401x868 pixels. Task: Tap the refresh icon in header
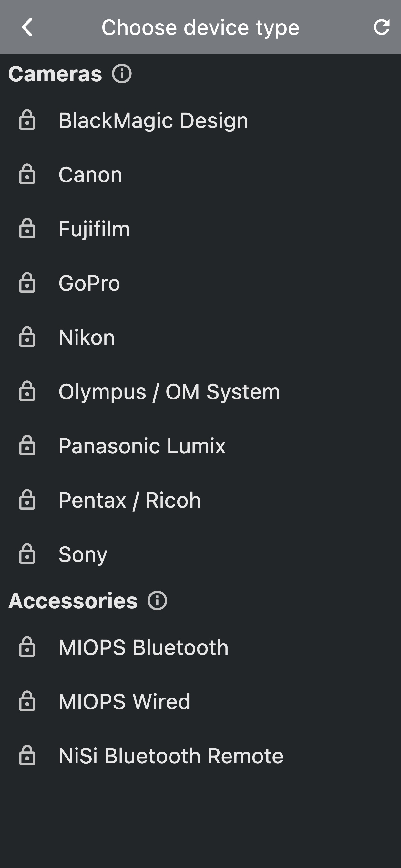[x=381, y=27]
